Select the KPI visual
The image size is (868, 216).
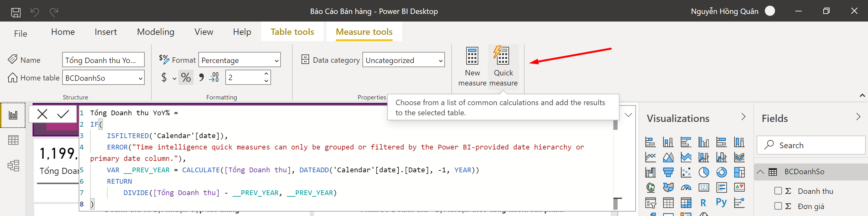pyautogui.click(x=739, y=187)
